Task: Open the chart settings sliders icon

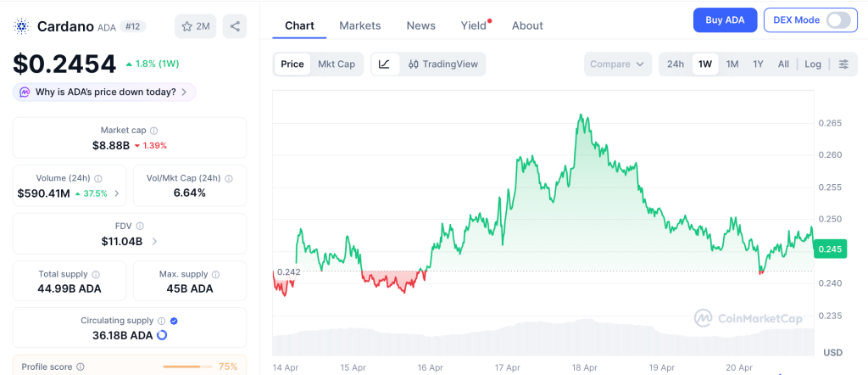Action: (x=843, y=64)
